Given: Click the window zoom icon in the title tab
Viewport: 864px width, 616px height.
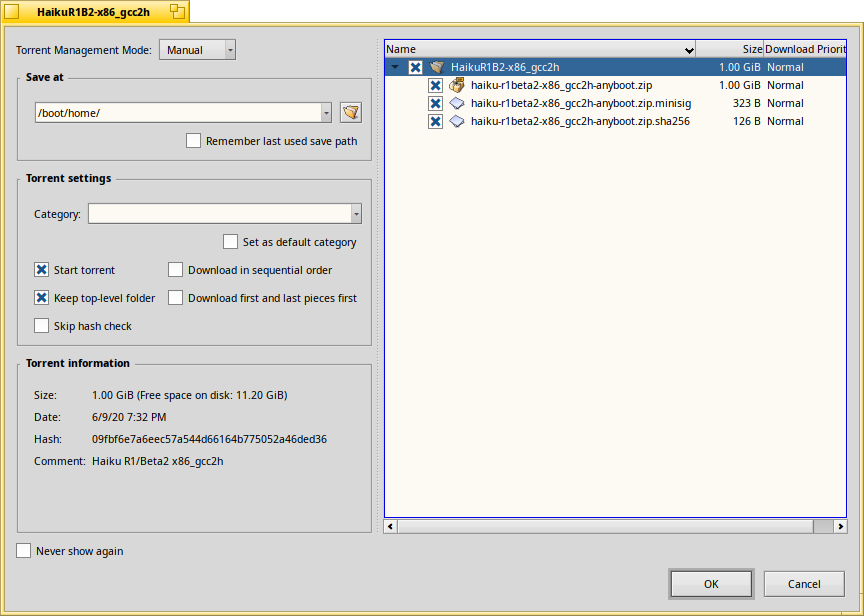Looking at the screenshot, I should point(177,12).
